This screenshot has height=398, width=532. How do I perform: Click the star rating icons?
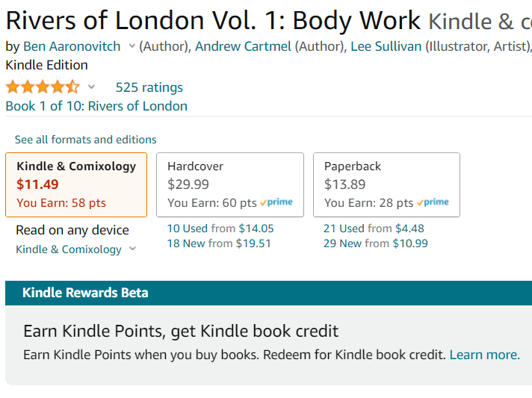[x=43, y=87]
